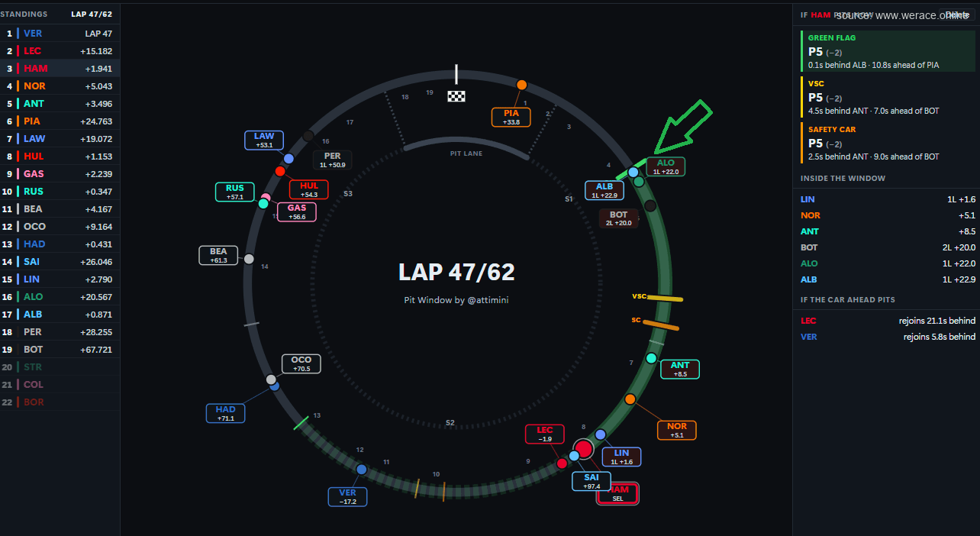Click VER −17.2 track label

[x=347, y=497]
